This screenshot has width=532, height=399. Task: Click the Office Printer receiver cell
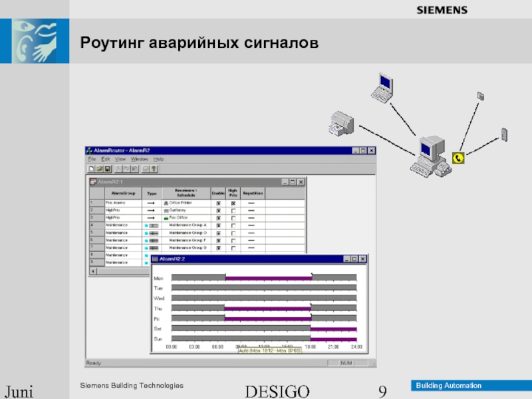click(186, 203)
